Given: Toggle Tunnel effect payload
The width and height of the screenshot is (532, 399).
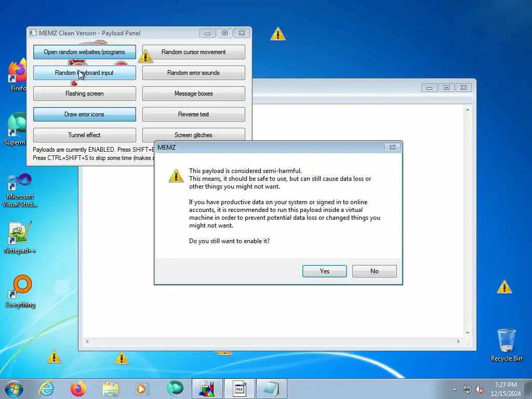Looking at the screenshot, I should click(x=85, y=135).
